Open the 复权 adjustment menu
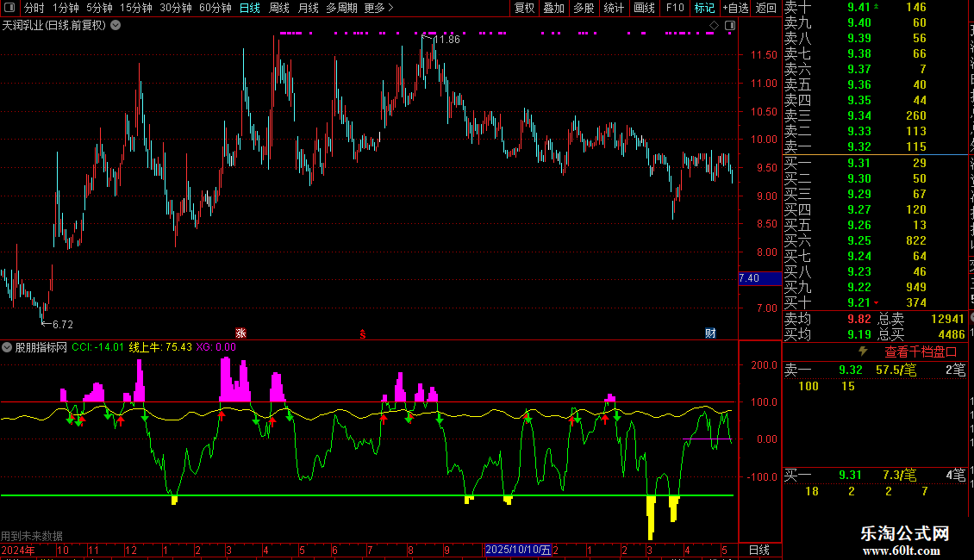The height and width of the screenshot is (560, 974). coord(524,8)
